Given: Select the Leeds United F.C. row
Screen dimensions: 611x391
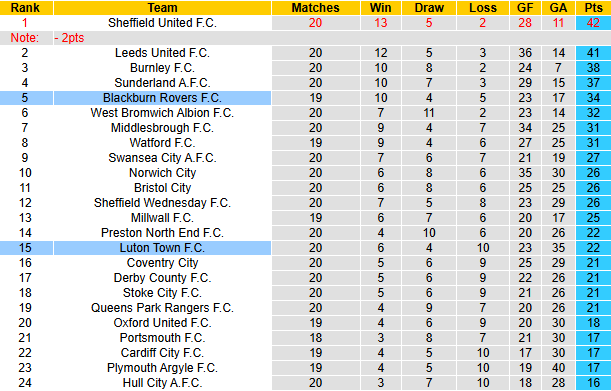Looking at the screenshot, I should pyautogui.click(x=306, y=53).
